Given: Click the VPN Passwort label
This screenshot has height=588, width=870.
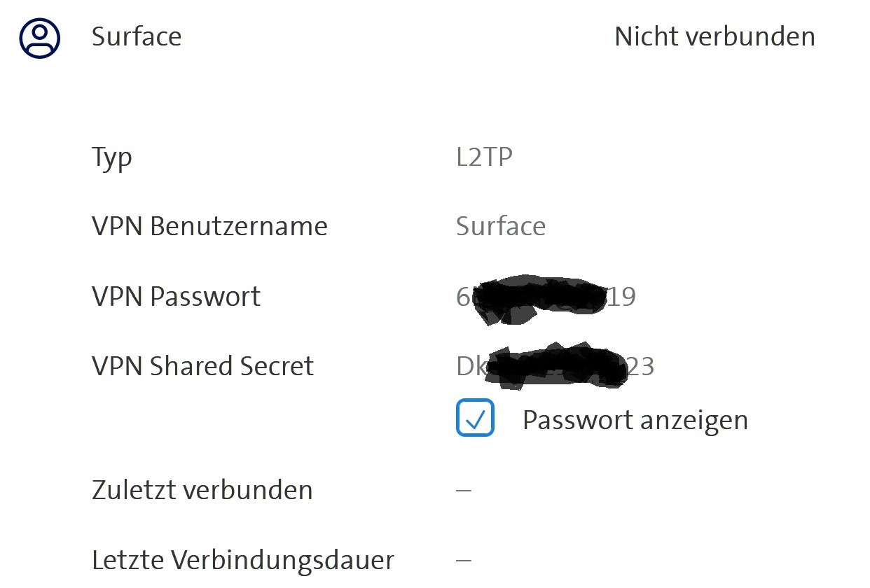Looking at the screenshot, I should [176, 297].
